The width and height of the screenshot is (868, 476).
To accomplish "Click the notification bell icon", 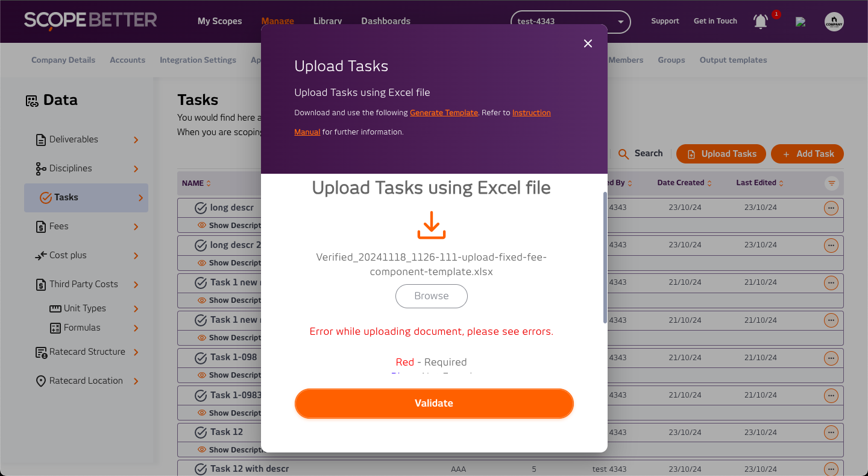I will [761, 22].
